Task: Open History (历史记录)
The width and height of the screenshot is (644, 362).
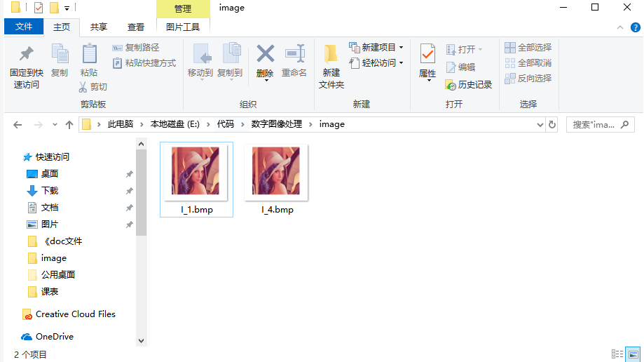Action: pyautogui.click(x=469, y=85)
